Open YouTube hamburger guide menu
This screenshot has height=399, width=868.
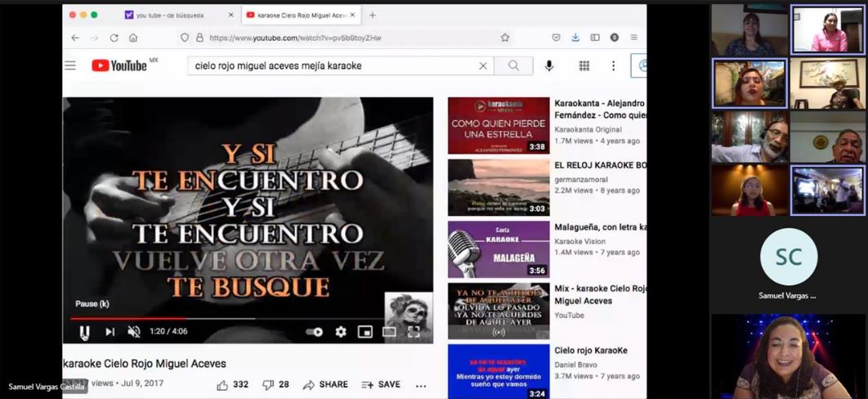(x=70, y=66)
